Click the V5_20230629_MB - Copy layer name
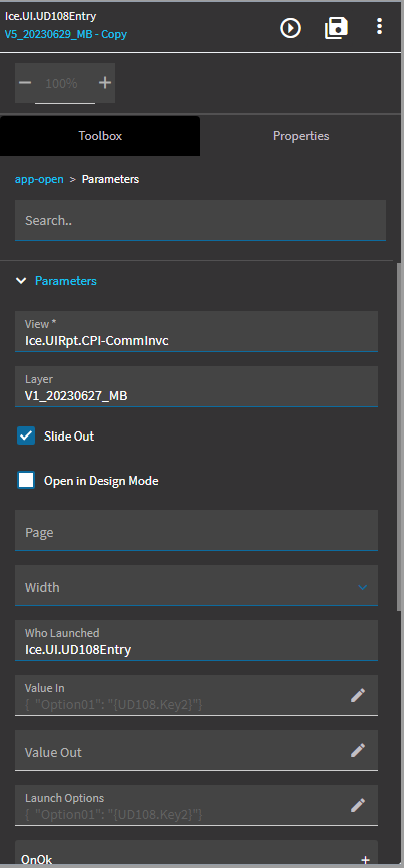The image size is (404, 868). (66, 34)
